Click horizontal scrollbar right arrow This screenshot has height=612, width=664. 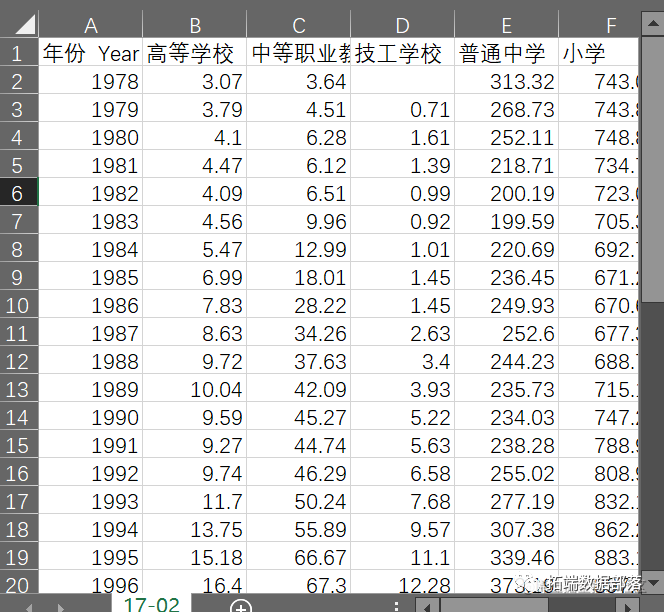coord(628,606)
